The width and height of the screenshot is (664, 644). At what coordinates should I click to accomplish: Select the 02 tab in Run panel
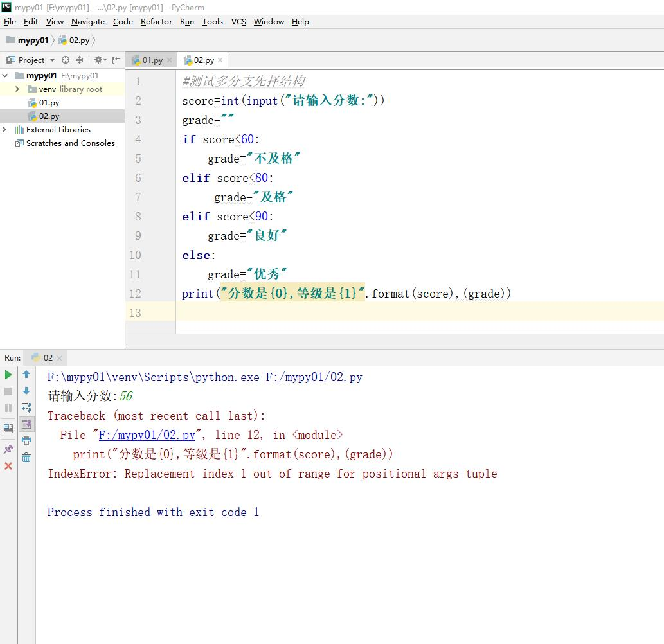44,358
